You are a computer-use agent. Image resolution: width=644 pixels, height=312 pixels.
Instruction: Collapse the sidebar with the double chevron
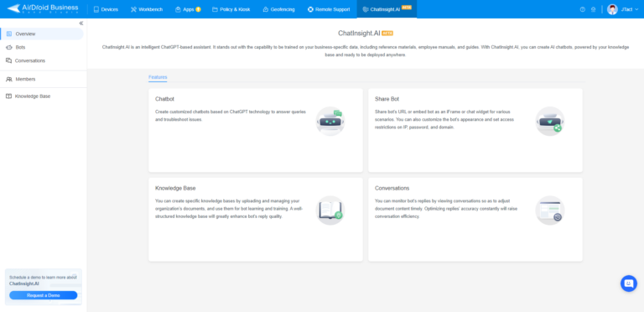point(80,23)
